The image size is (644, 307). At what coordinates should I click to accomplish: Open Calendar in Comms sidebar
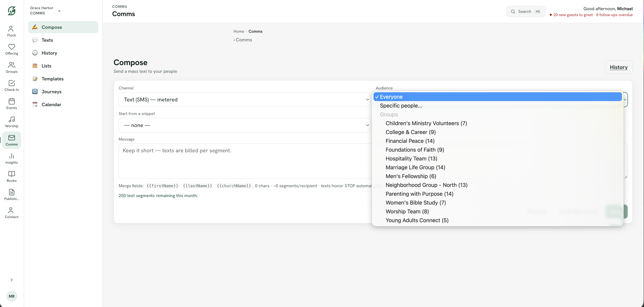63,104
